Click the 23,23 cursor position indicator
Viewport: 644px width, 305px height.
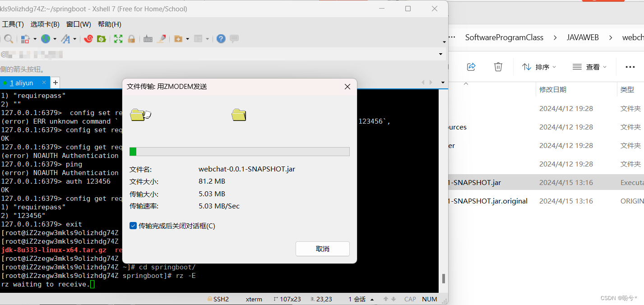(321, 299)
